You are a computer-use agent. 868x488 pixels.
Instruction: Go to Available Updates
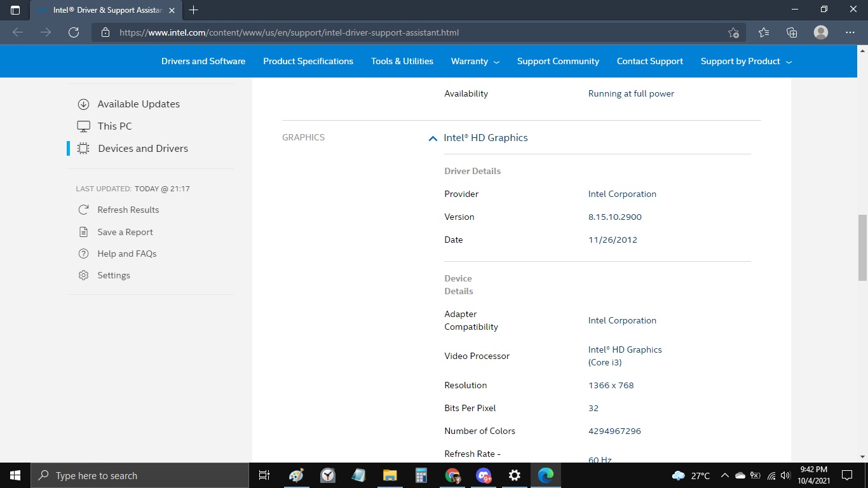coord(139,104)
